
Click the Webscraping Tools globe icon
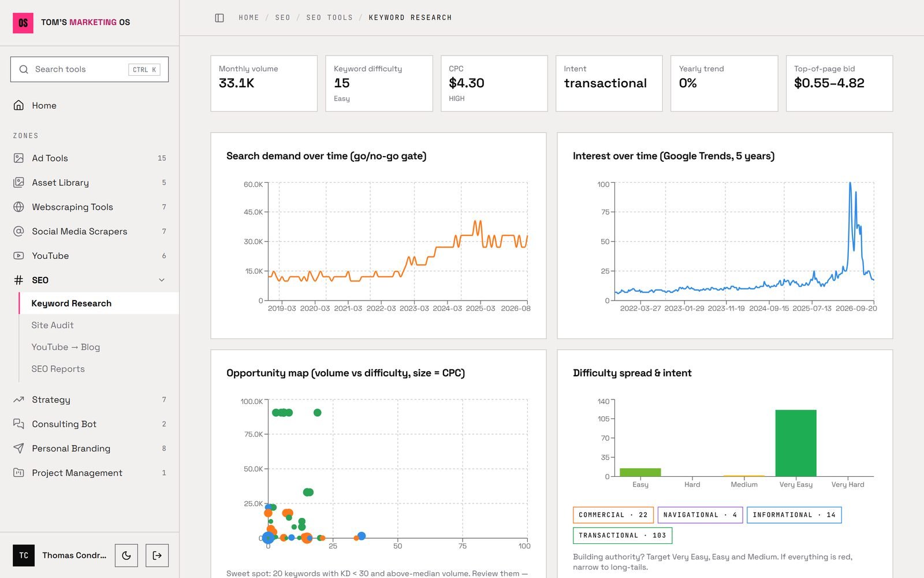click(x=18, y=207)
